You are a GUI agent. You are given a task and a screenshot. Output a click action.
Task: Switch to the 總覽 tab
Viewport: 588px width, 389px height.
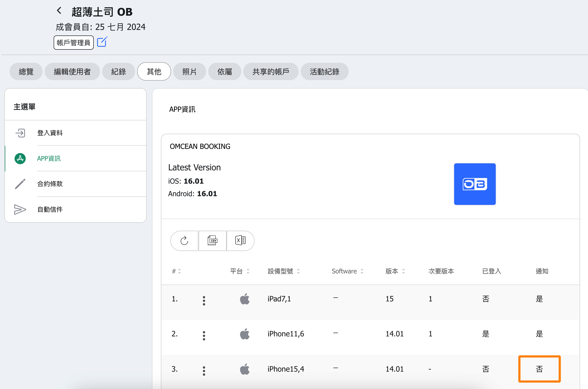pos(26,72)
